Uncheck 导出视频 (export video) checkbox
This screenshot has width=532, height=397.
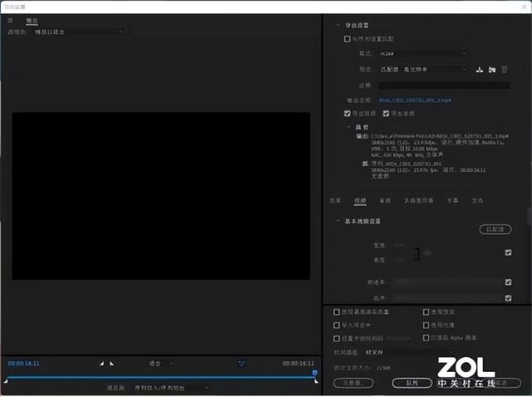click(x=347, y=113)
